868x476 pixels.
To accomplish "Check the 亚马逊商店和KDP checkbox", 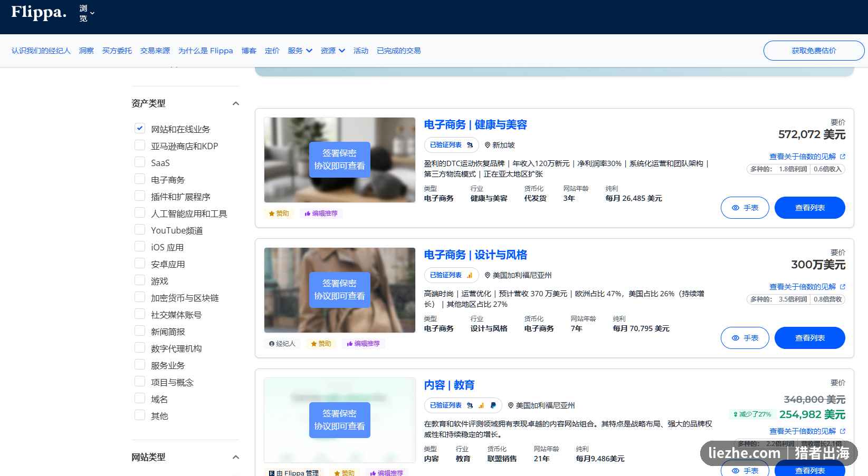I will pos(140,145).
